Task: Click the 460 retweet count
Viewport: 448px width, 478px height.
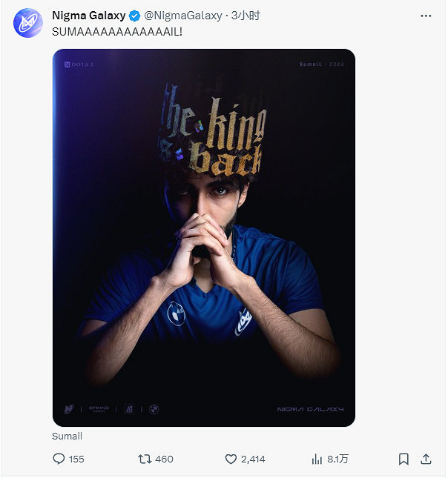Action: 164,459
